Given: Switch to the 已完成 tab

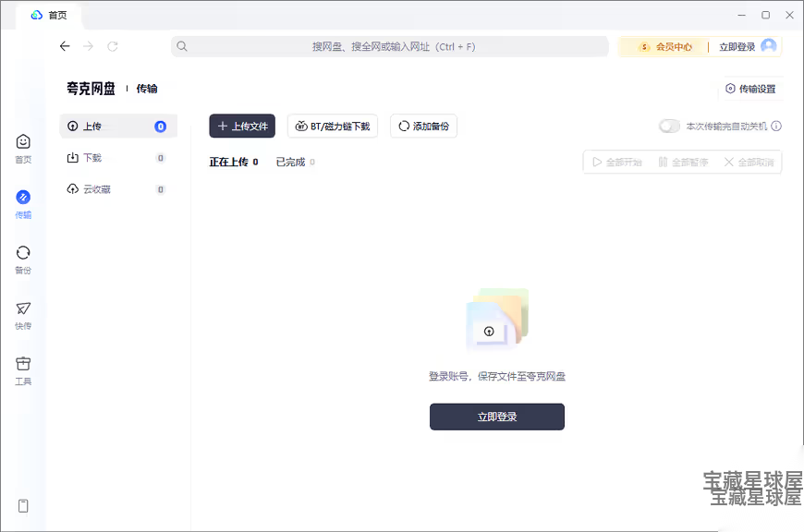Looking at the screenshot, I should (x=296, y=162).
